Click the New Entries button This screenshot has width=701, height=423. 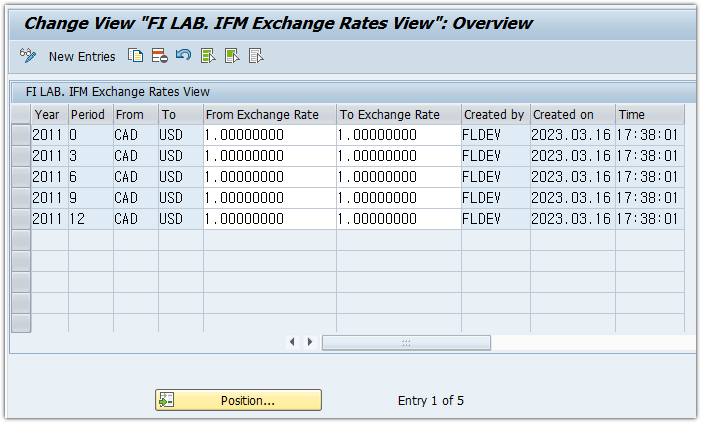[82, 57]
